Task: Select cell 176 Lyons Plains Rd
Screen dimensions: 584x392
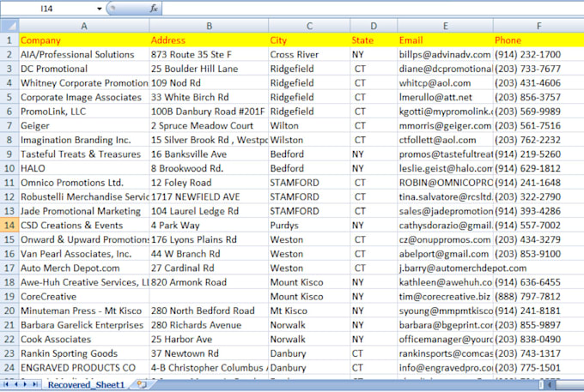Action: click(209, 240)
